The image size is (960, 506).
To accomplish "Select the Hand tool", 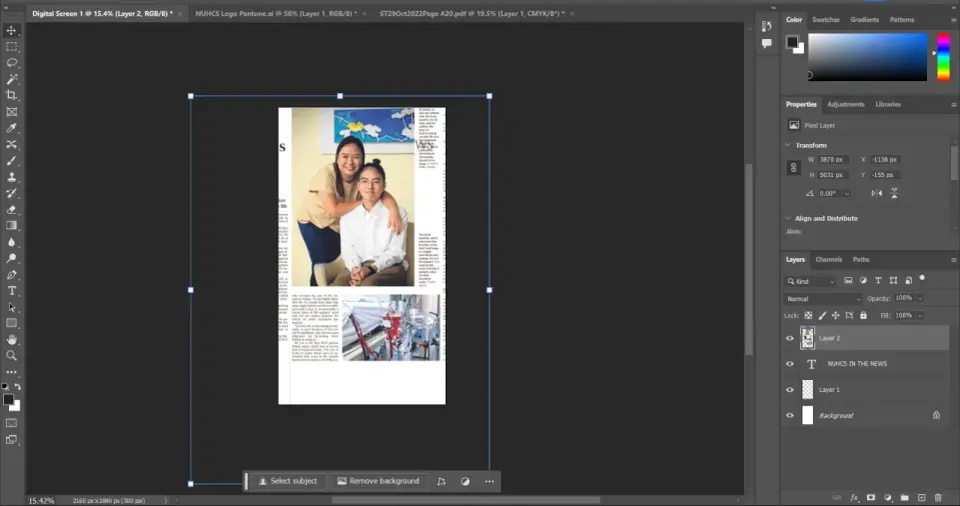I will point(12,339).
